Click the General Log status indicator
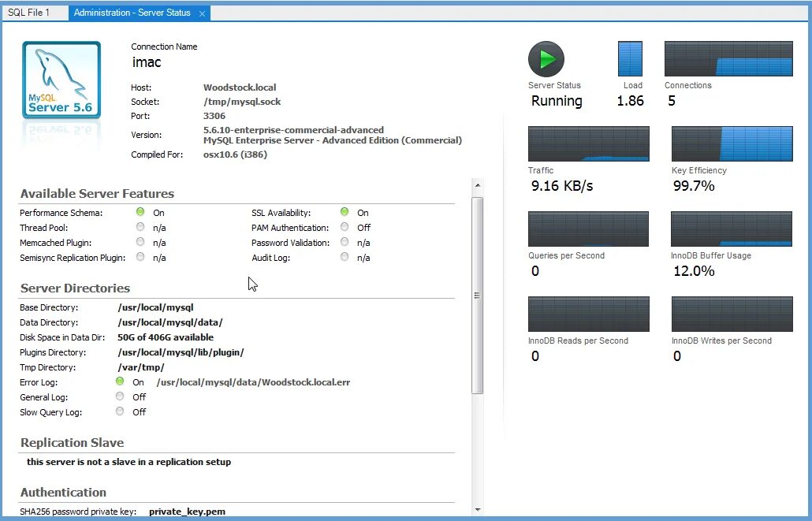 [120, 396]
